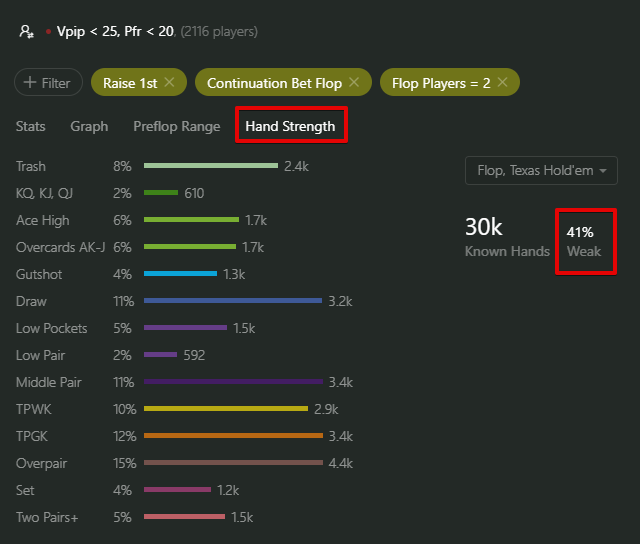This screenshot has width=640, height=544.
Task: Click the TPGK orange bar
Action: (233, 436)
